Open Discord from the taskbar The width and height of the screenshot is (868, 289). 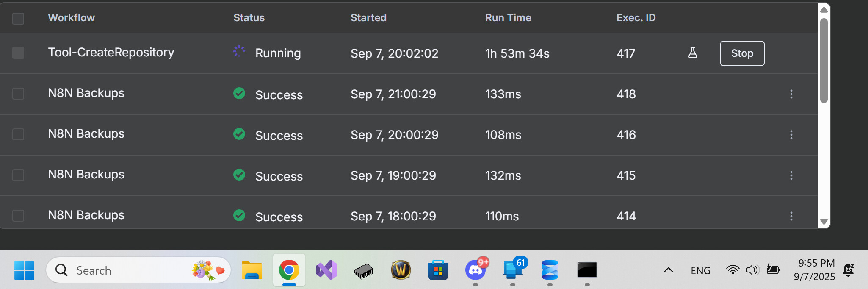[x=475, y=270]
